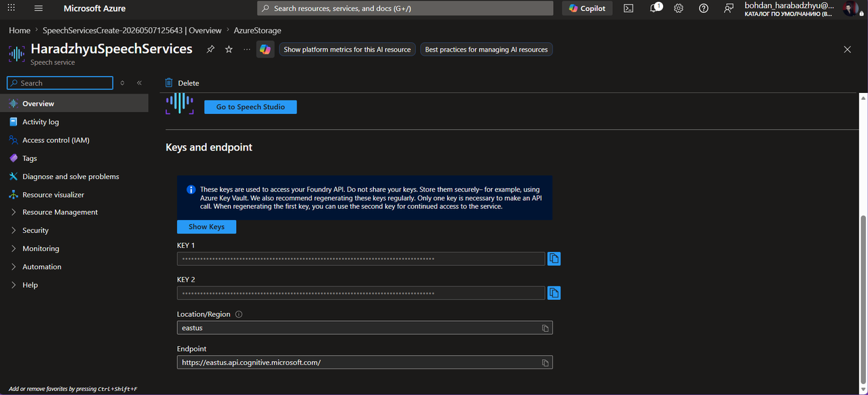
Task: Click the info icon in keys notice banner
Action: click(191, 190)
